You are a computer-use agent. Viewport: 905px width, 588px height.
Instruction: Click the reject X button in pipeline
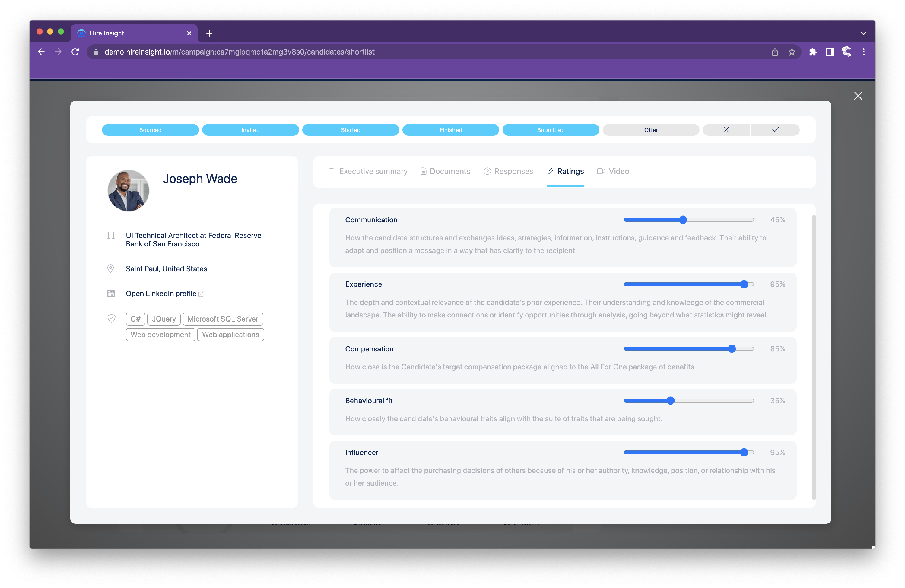click(x=726, y=130)
